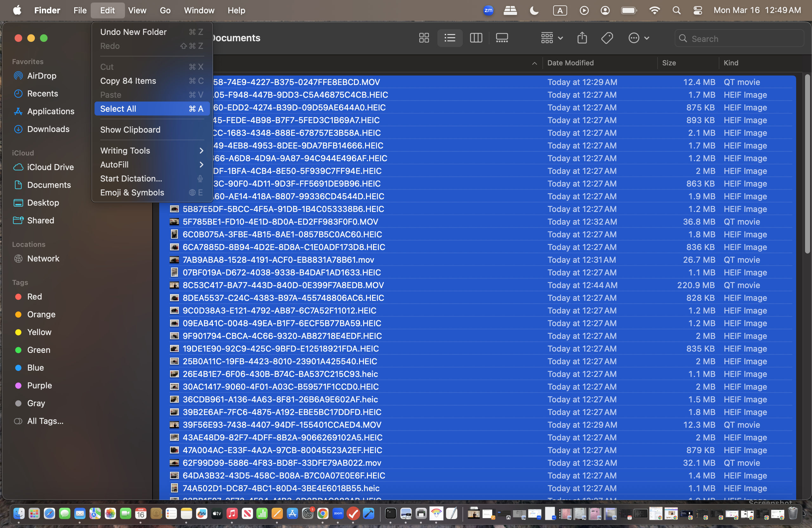
Task: Open Downloads from the sidebar
Action: coord(48,129)
